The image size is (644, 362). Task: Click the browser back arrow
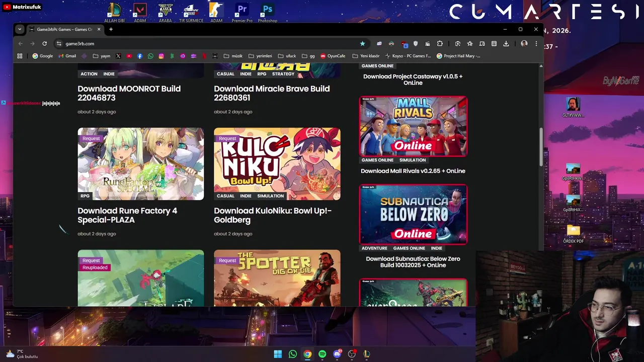coord(21,44)
